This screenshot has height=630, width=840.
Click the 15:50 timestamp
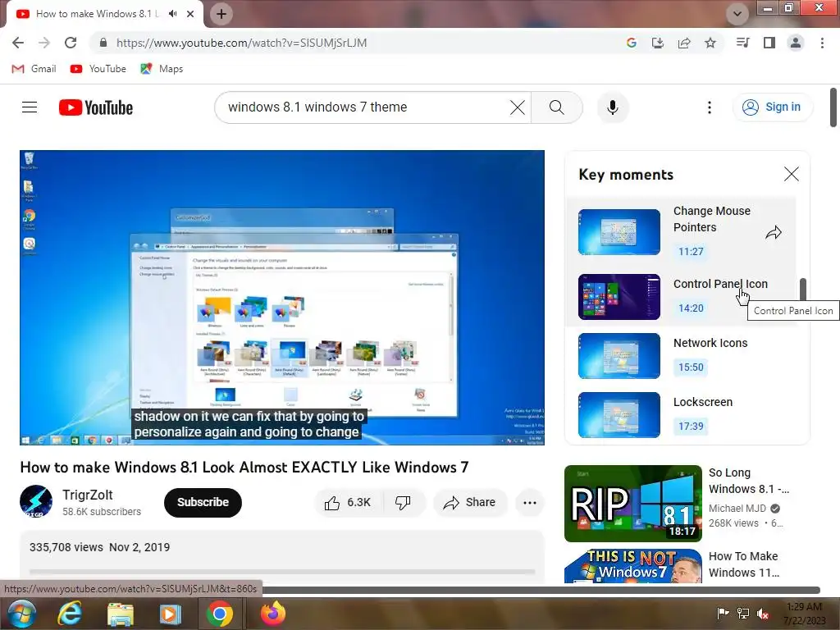(691, 367)
